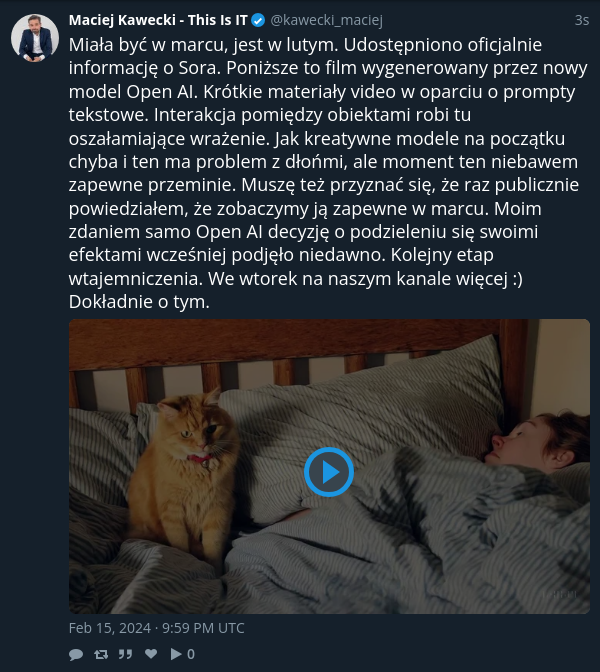Image resolution: width=600 pixels, height=672 pixels.
Task: Click the tweet line starting "Miała być w marcu"
Action: 305,45
